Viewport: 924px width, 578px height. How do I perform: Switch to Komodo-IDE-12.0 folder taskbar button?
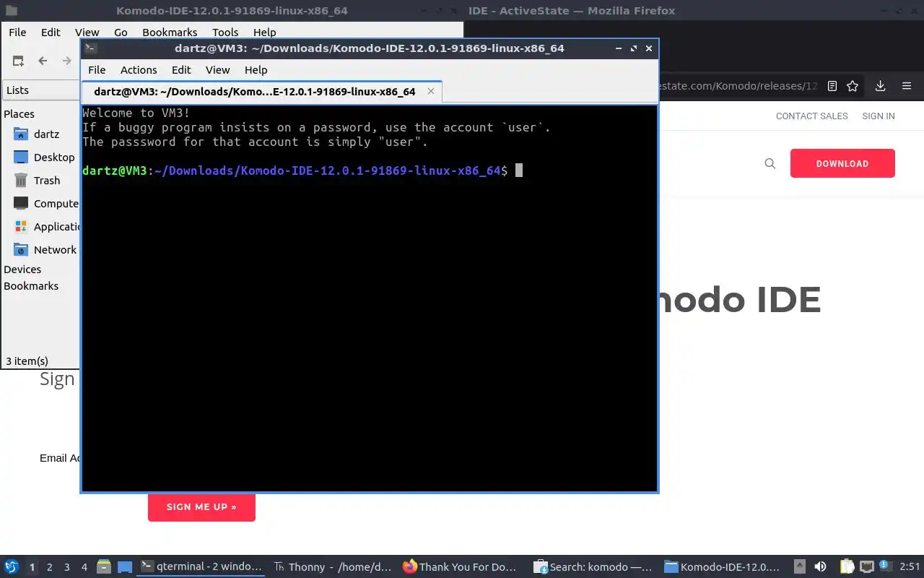click(x=723, y=567)
